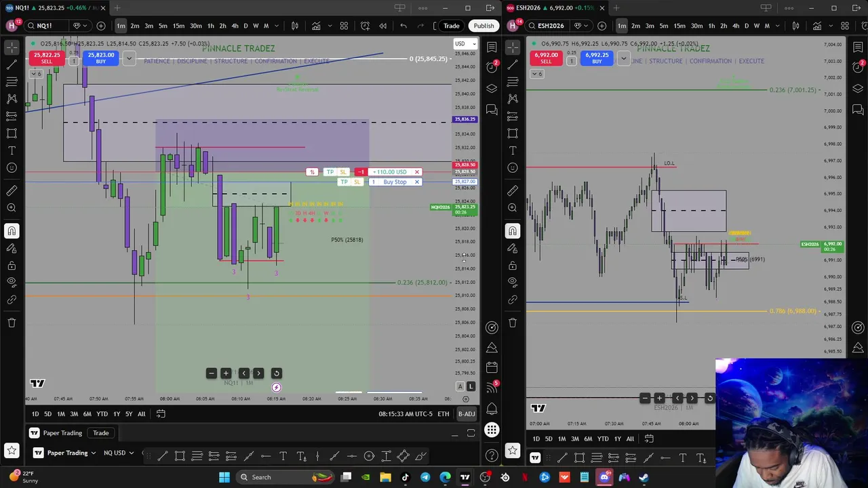Zoom in chart with plus button, left chart
The height and width of the screenshot is (488, 868).
click(226, 373)
